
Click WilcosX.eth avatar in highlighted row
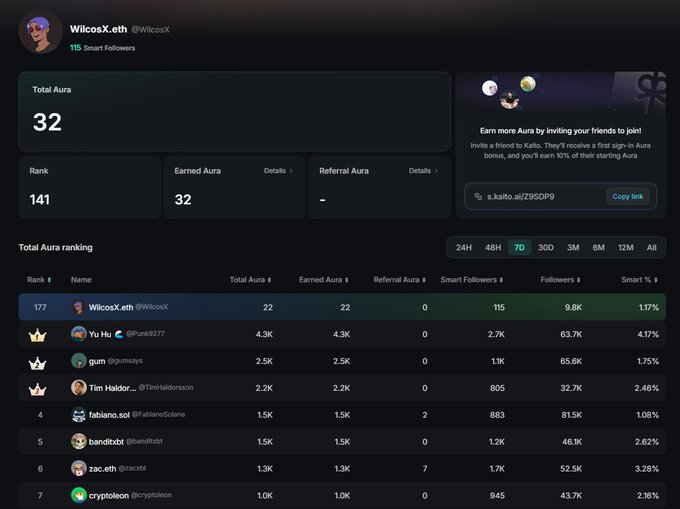(78, 307)
